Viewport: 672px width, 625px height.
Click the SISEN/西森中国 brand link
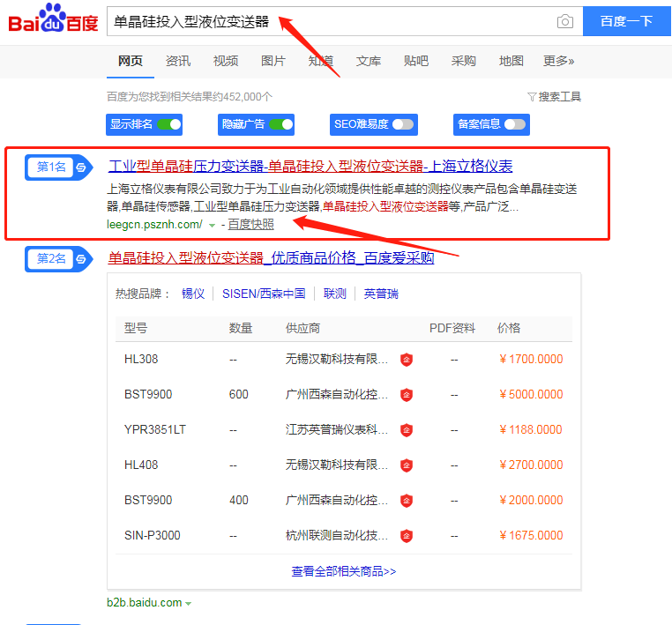coord(264,294)
